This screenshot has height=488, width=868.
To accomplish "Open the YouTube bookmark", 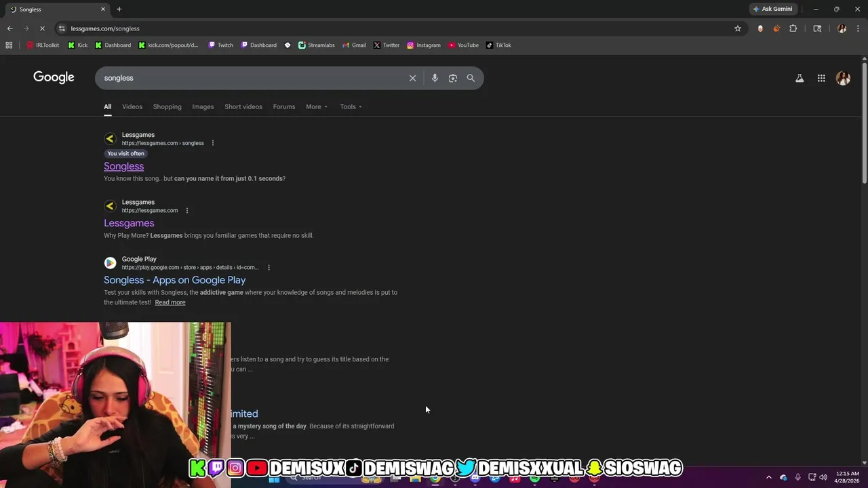I will 464,45.
